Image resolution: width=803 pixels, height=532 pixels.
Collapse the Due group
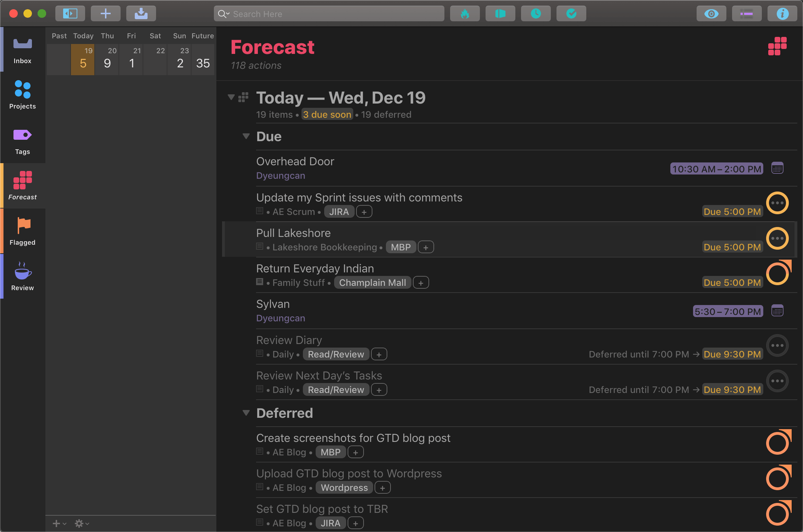246,136
